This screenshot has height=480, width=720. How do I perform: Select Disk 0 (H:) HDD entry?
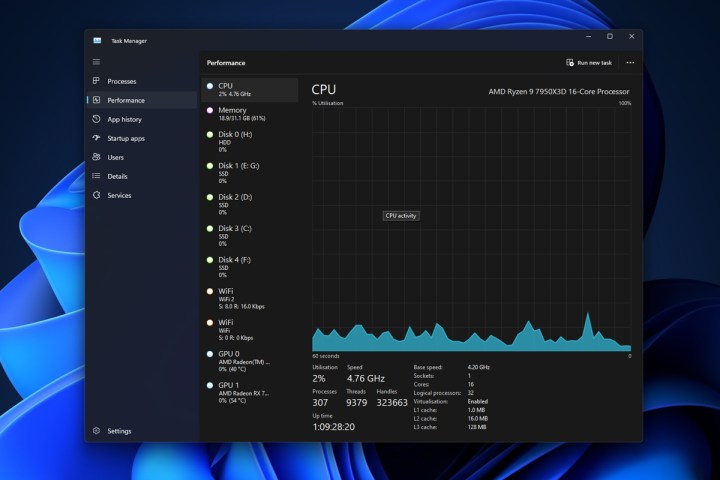249,141
